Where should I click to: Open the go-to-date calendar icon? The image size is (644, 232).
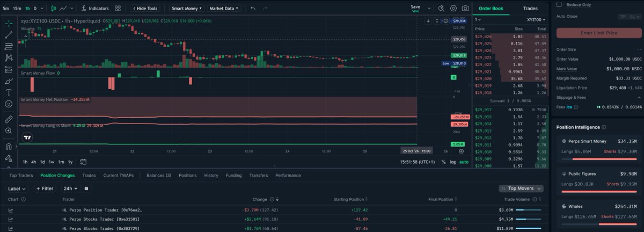[x=84, y=162]
